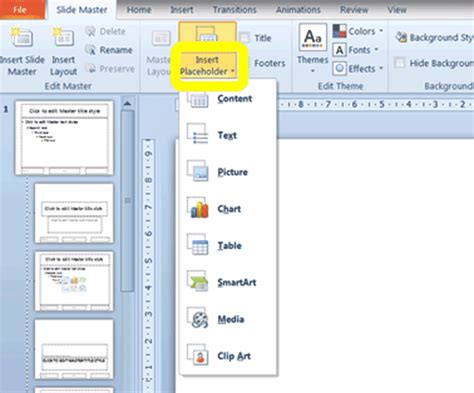The width and height of the screenshot is (474, 393).
Task: Expand the Fonts dropdown arrow
Action: tap(376, 50)
